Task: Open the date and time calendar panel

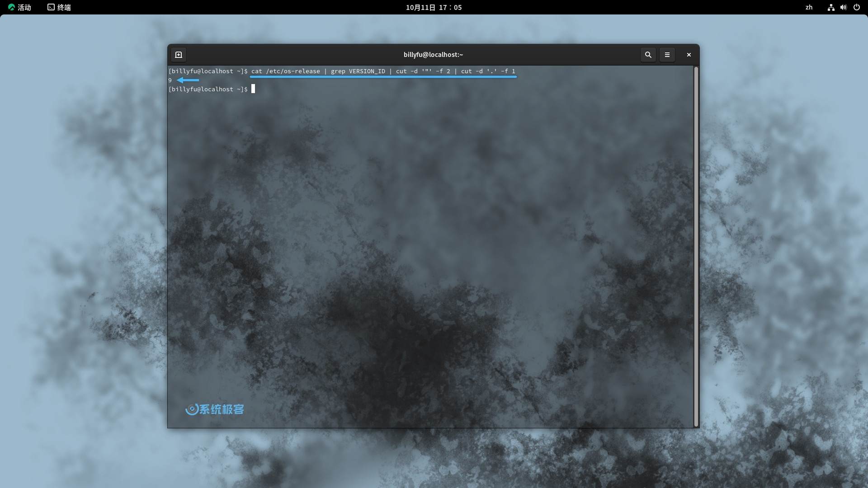Action: [434, 7]
